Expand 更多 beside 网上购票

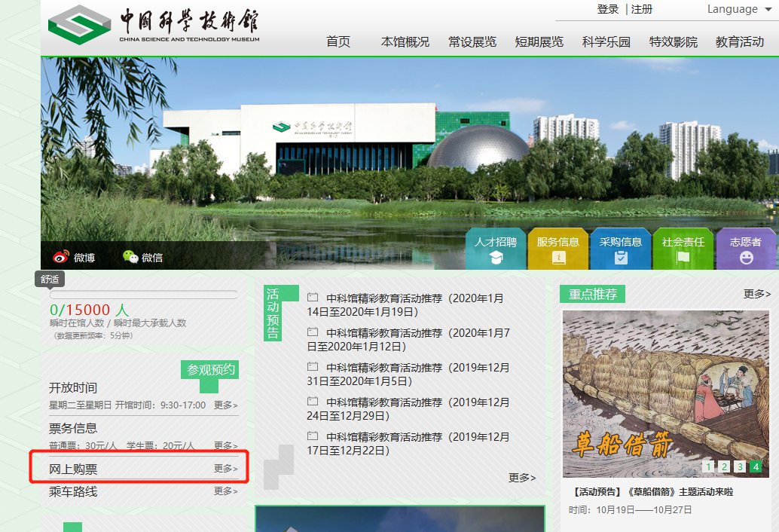click(225, 469)
